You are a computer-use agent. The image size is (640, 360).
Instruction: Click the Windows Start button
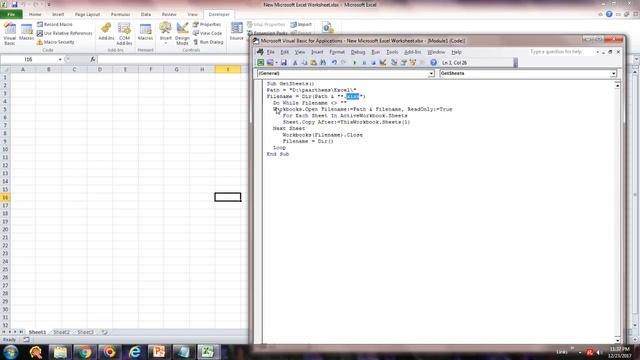pyautogui.click(x=11, y=352)
